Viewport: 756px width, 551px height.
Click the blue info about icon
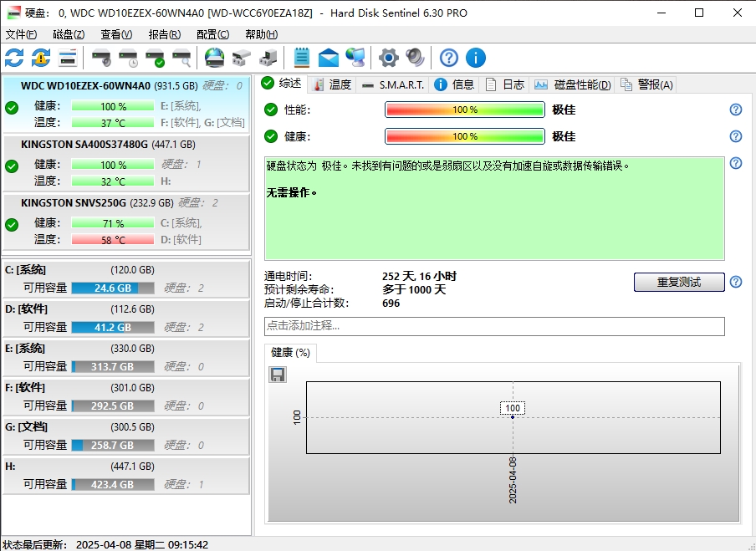(476, 58)
